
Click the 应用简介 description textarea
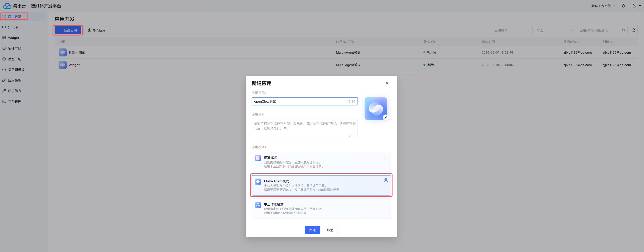coord(304,128)
